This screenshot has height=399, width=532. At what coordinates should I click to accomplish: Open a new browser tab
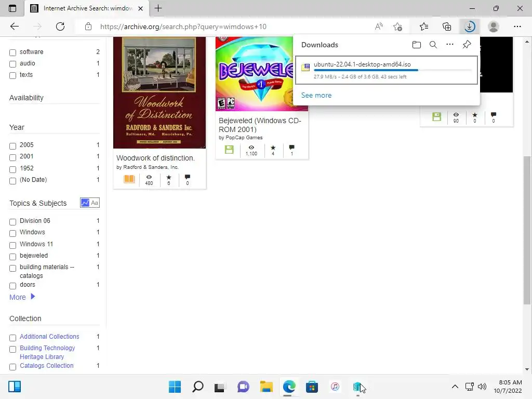point(158,8)
